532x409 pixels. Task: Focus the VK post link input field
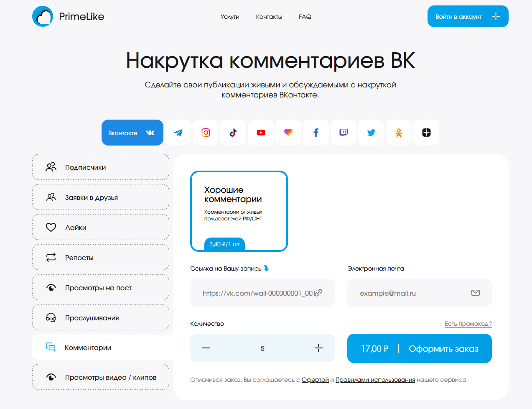262,293
